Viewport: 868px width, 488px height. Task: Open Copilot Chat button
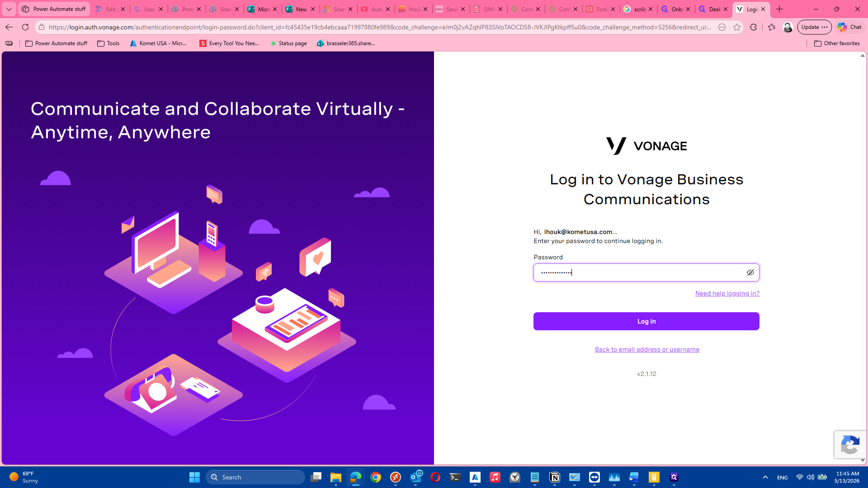(x=849, y=27)
